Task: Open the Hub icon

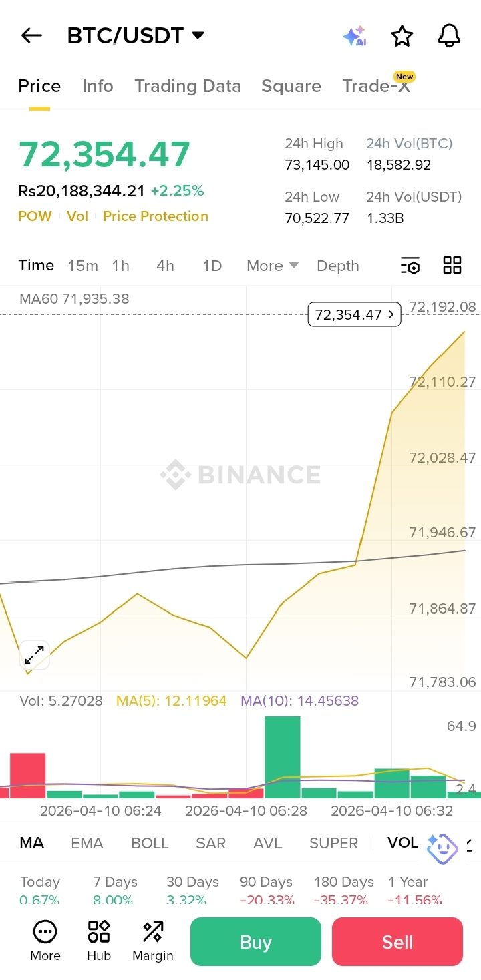Action: (99, 941)
